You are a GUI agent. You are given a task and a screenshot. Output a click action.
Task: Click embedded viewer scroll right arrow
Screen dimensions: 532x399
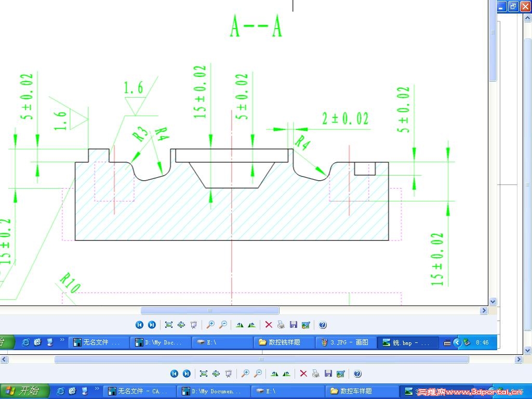click(x=484, y=311)
